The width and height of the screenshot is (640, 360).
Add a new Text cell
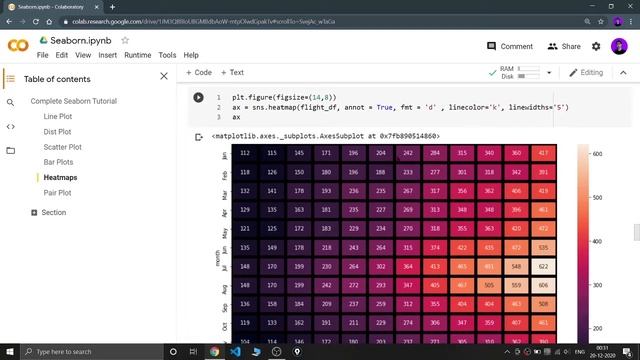(232, 72)
